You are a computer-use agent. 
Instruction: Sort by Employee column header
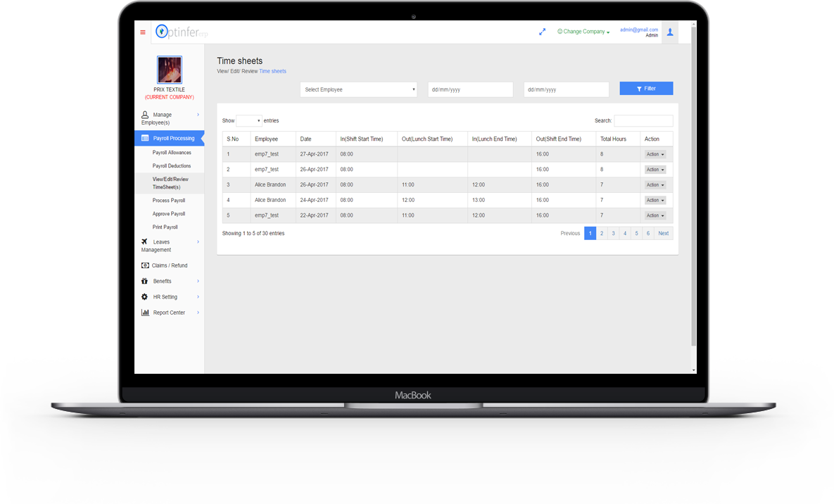(x=273, y=139)
